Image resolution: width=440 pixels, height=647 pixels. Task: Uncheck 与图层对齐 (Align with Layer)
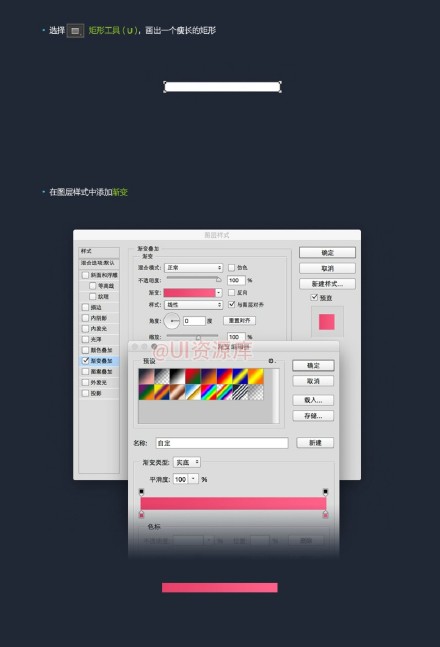tap(232, 305)
